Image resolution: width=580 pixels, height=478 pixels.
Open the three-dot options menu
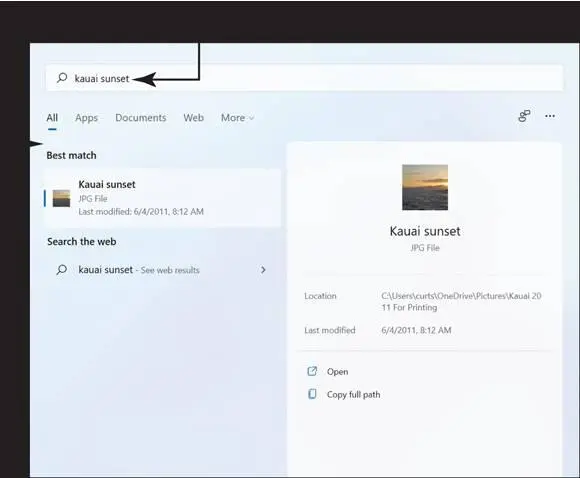click(550, 116)
